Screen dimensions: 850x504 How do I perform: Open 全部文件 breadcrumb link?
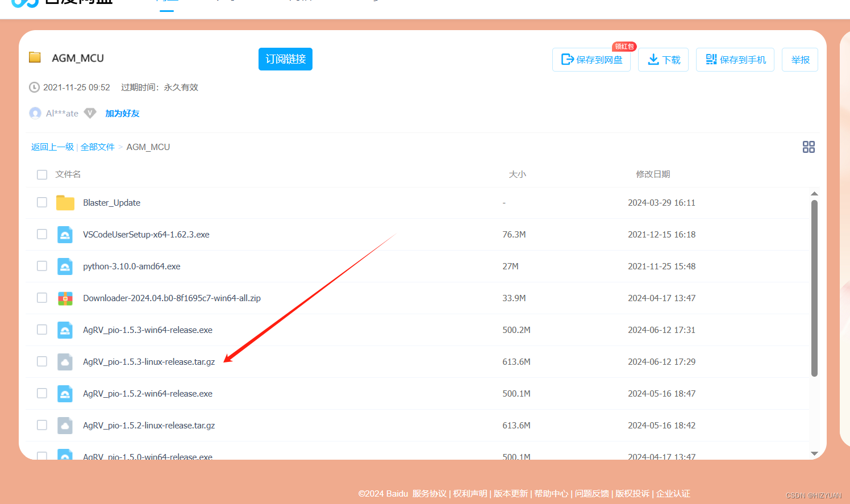coord(98,147)
